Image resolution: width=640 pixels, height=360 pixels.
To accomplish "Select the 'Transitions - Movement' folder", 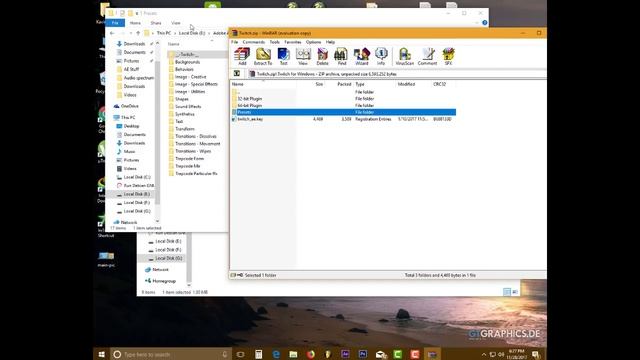I will (198, 144).
